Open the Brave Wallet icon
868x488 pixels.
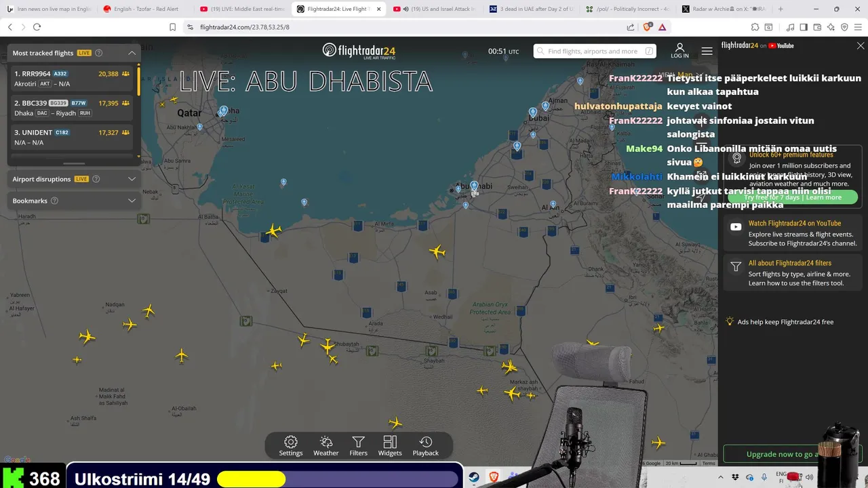817,27
